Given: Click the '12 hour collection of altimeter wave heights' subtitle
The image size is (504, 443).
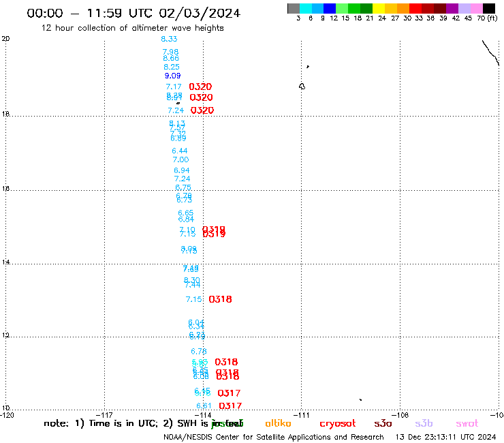Looking at the screenshot, I should tap(132, 28).
